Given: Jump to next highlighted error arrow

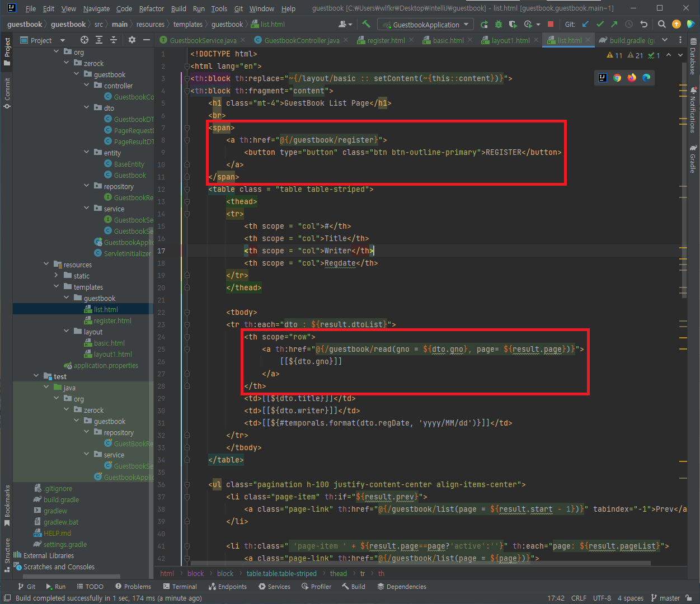Looking at the screenshot, I should [680, 55].
